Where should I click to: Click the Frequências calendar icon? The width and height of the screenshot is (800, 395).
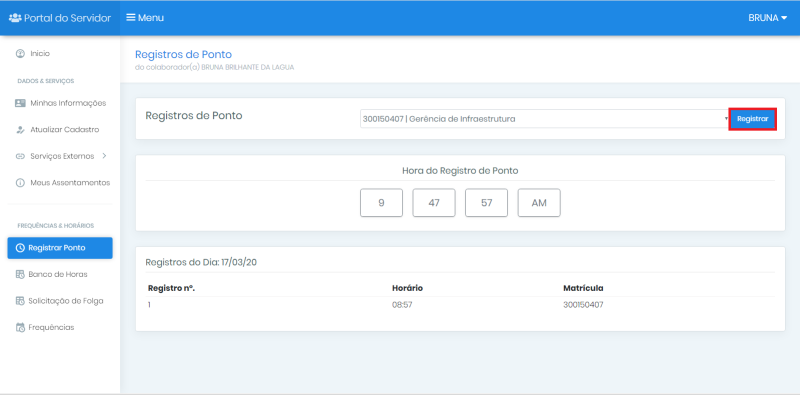(20, 328)
